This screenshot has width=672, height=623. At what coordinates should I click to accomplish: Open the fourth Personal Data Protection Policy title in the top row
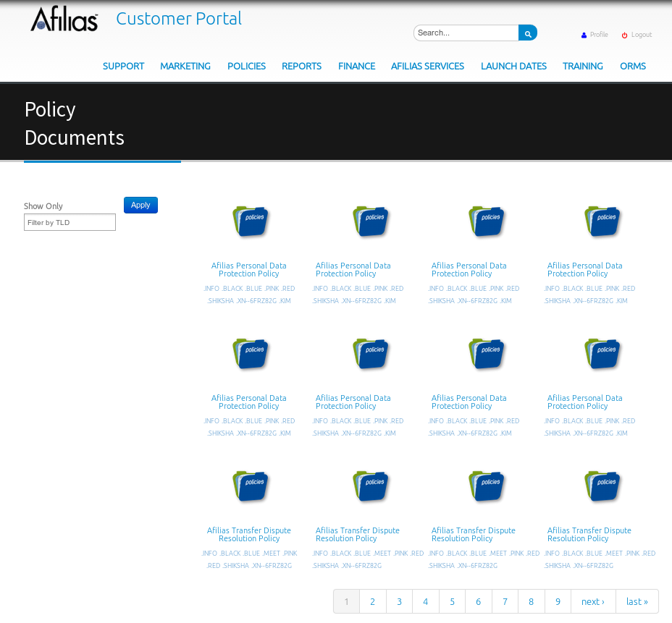584,270
